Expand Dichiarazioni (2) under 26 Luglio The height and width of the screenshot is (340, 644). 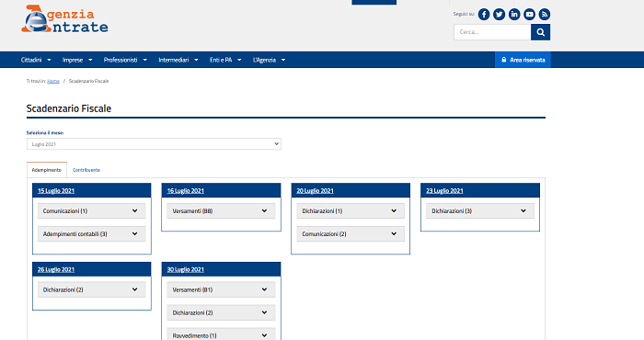[92, 289]
